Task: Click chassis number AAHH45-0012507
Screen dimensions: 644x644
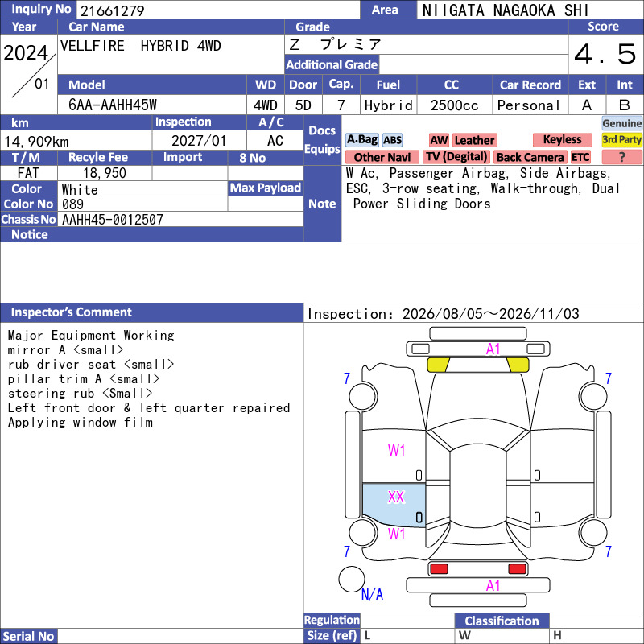Action: pos(112,220)
